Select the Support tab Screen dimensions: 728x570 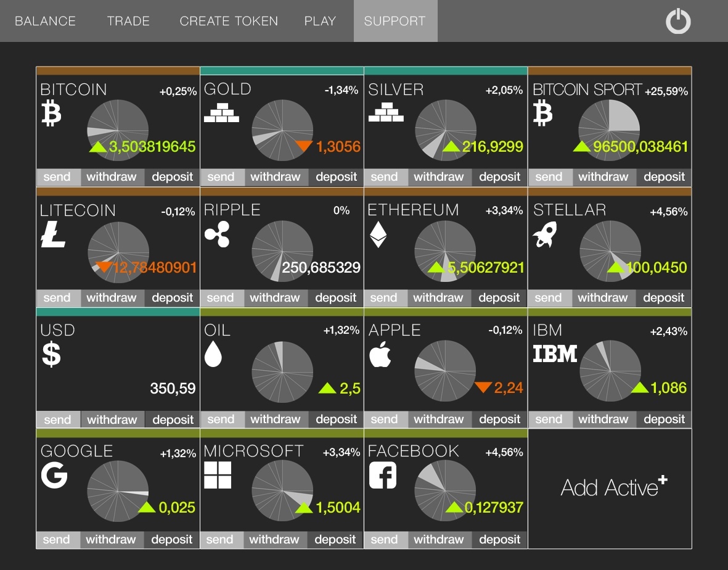coord(396,21)
